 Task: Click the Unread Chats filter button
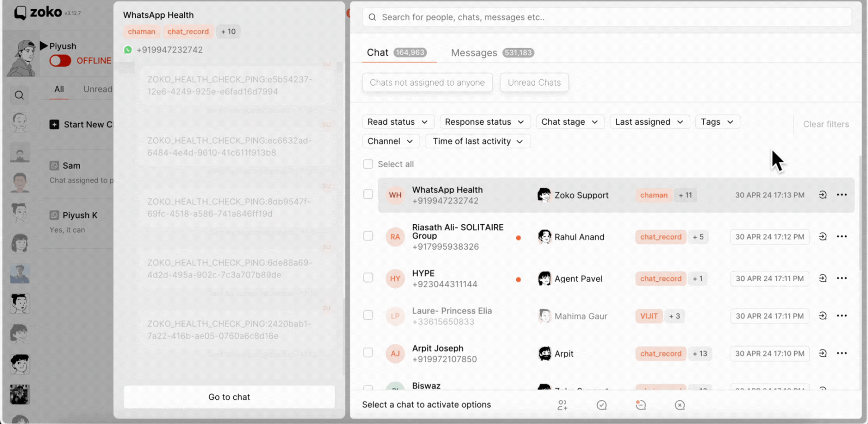point(534,82)
